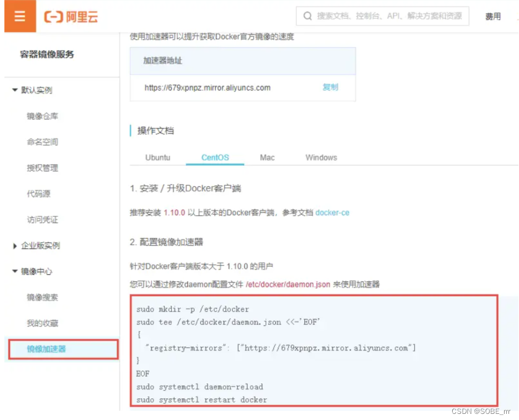The image size is (519, 420).
Task: Open 我的收藏 in sidebar
Action: pyautogui.click(x=42, y=323)
